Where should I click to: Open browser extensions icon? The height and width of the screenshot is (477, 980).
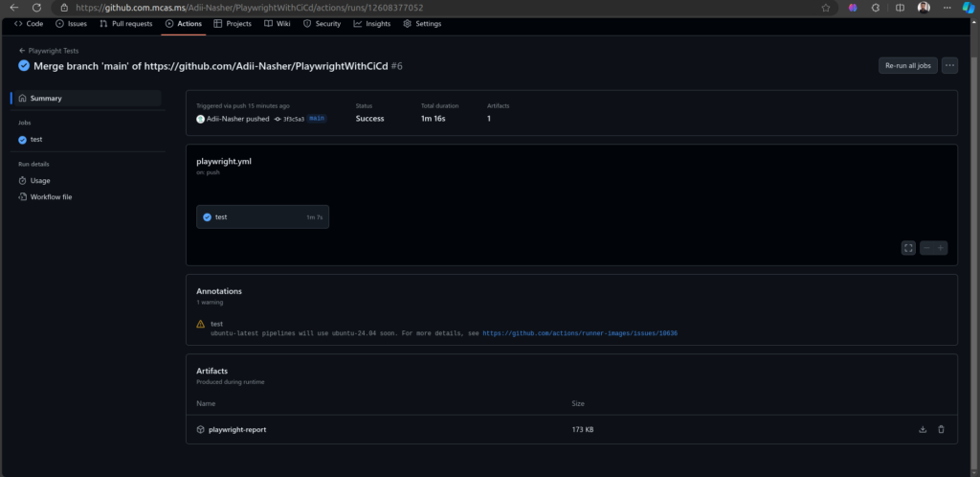876,8
